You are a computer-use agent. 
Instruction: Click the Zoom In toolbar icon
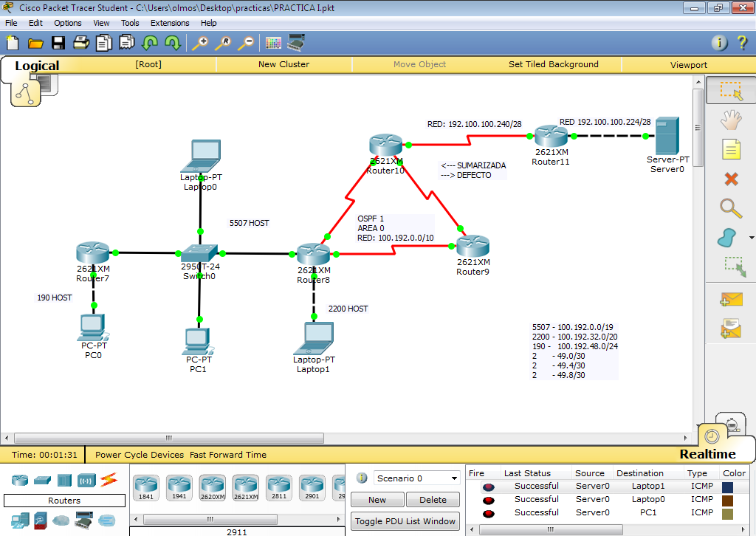[199, 43]
